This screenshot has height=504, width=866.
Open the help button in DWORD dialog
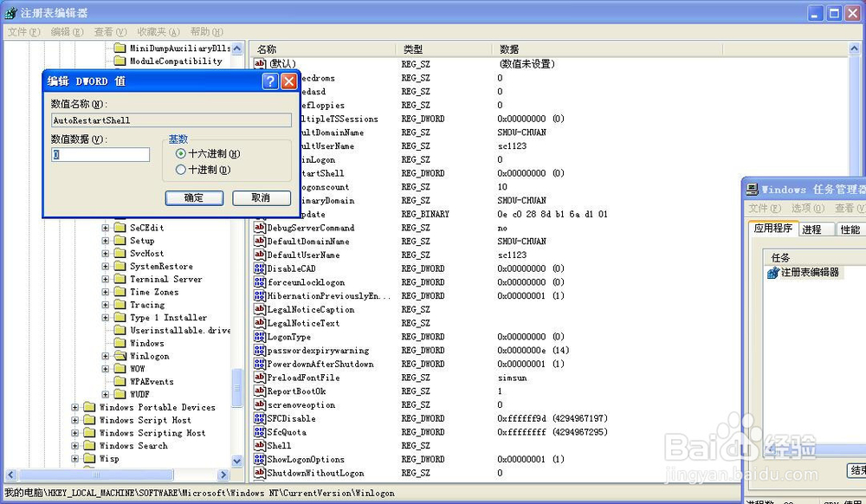270,81
